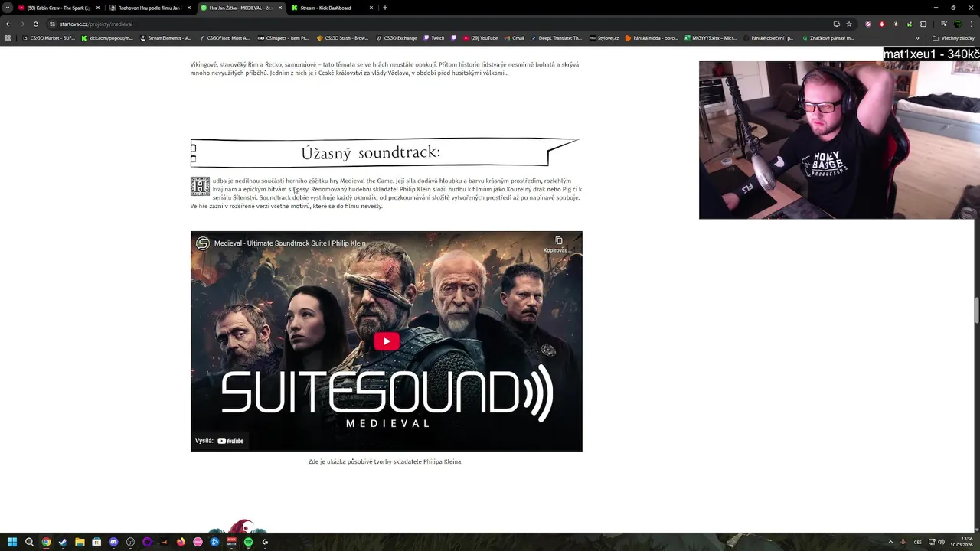Open MIGYYYS.xlsx bookmark

coord(710,37)
